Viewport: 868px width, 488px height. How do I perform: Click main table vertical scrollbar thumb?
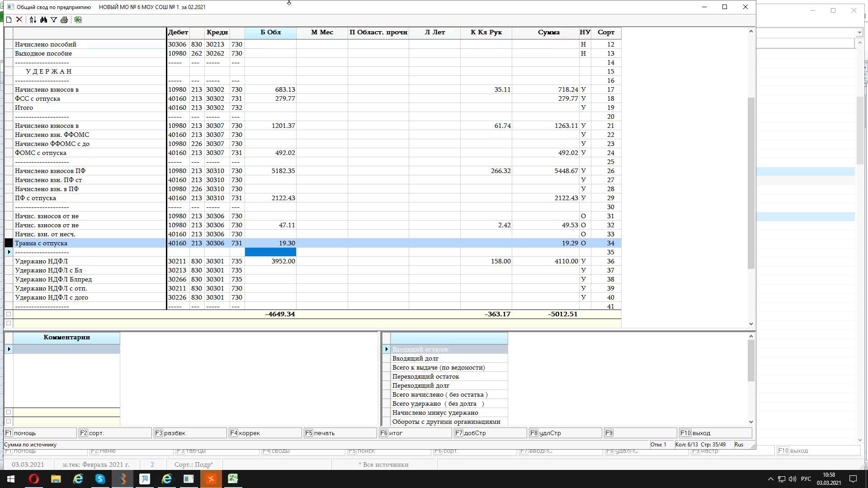(751, 183)
